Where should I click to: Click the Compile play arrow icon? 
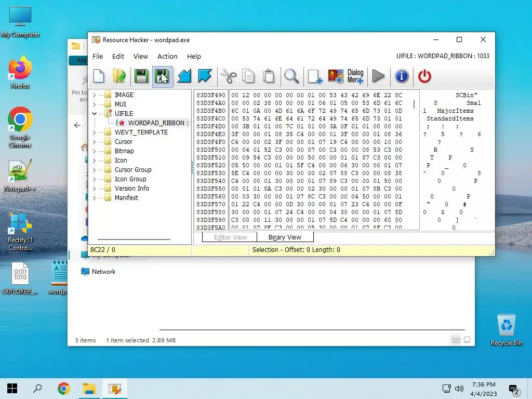(378, 76)
